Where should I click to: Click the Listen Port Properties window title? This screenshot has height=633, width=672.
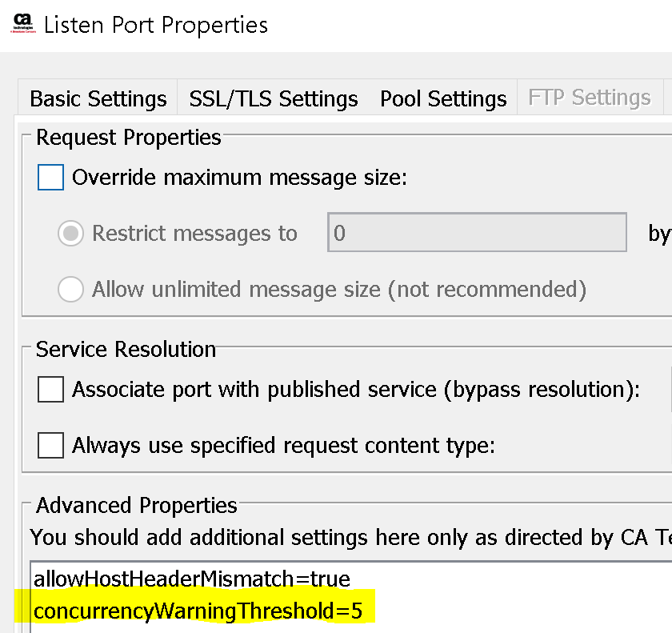click(156, 25)
